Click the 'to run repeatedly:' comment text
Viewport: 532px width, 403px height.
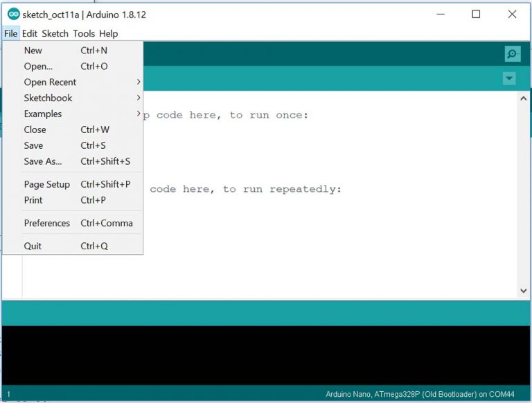(282, 189)
